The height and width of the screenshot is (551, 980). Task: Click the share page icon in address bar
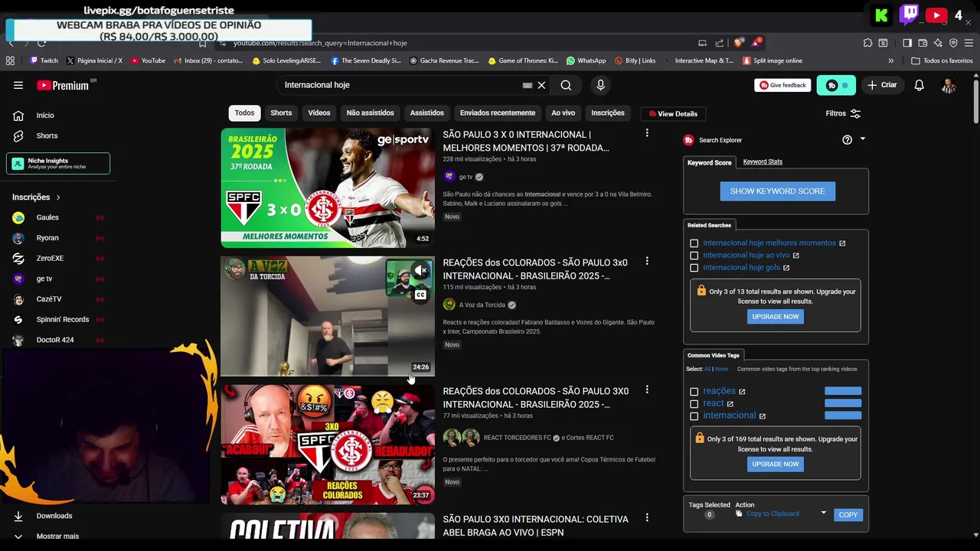[x=720, y=43]
